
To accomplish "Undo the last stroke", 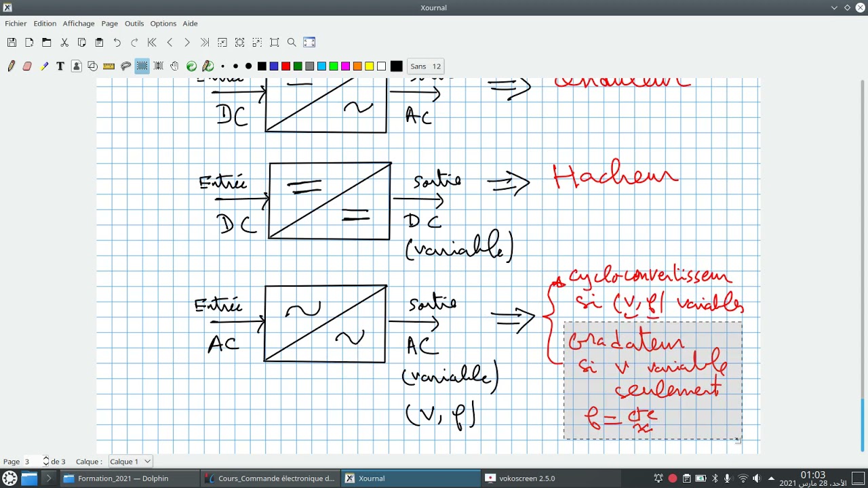I will tap(117, 42).
